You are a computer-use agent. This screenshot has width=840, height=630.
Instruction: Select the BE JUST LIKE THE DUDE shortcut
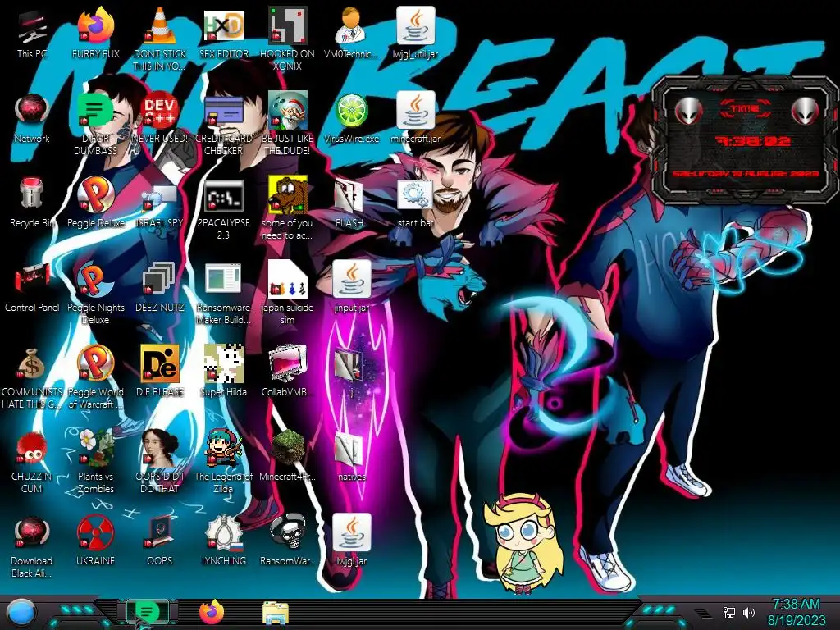pyautogui.click(x=287, y=125)
